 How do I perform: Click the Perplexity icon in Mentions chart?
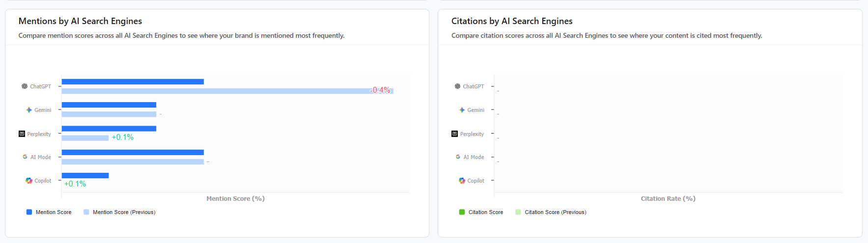pos(22,134)
